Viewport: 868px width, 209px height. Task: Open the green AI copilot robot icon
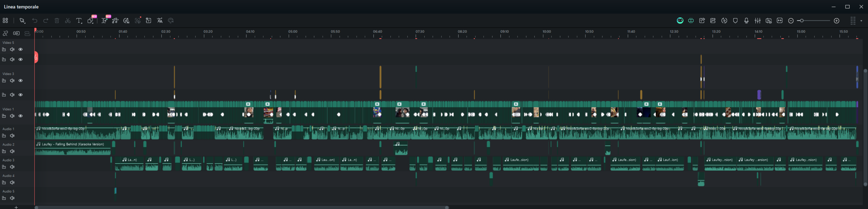coord(680,21)
